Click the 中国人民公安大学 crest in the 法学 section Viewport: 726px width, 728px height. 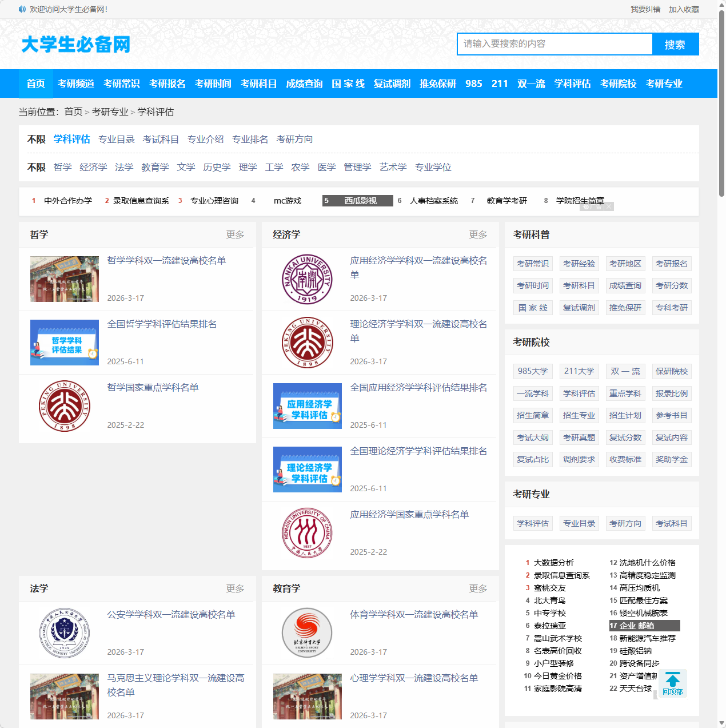pos(64,633)
